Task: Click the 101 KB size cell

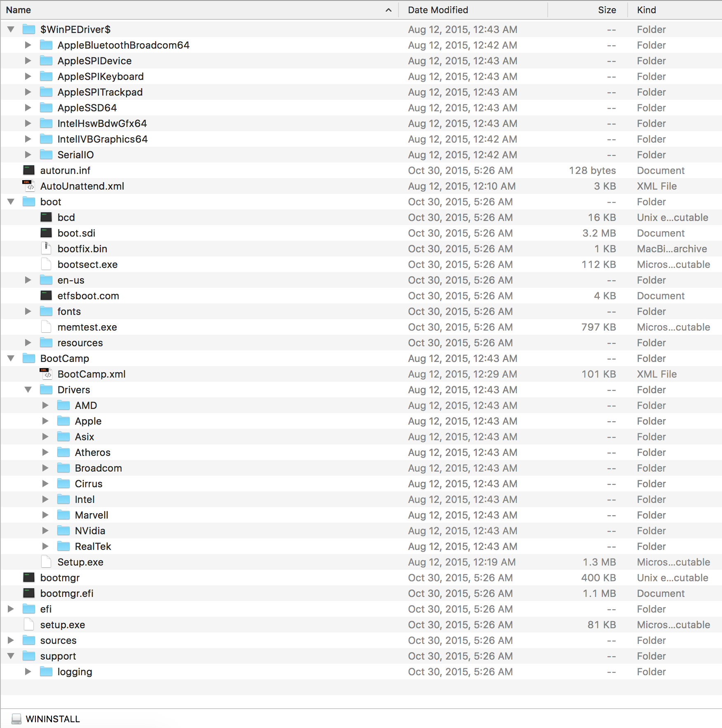Action: tap(598, 374)
